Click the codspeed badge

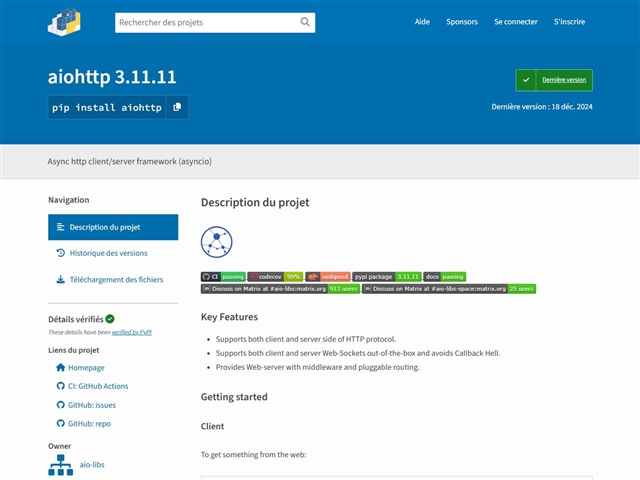pos(327,276)
